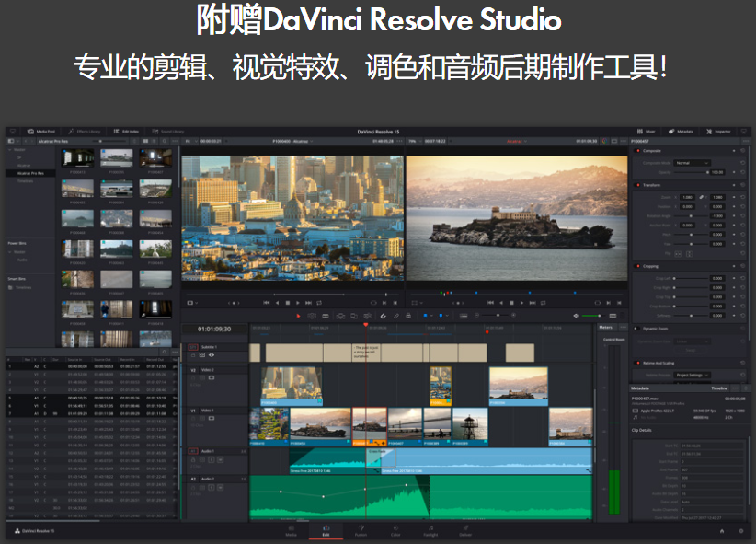756x544 pixels.
Task: Reset the Transform section
Action: (742, 185)
